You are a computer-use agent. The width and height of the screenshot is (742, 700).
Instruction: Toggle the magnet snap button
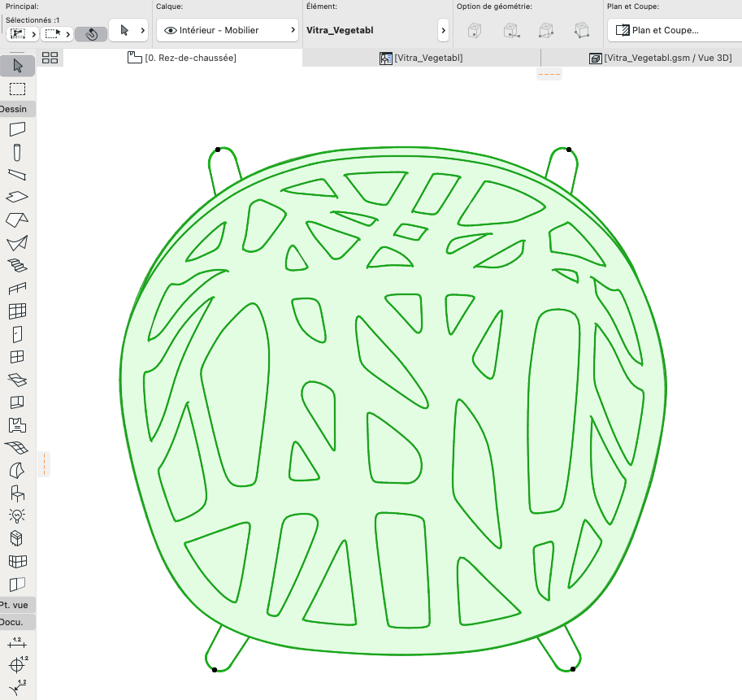(x=91, y=33)
